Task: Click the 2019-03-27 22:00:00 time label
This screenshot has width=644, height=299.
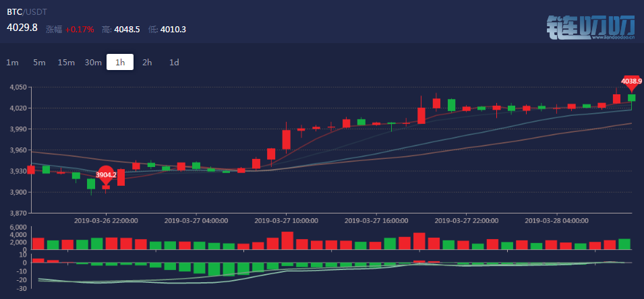Action: click(x=467, y=220)
